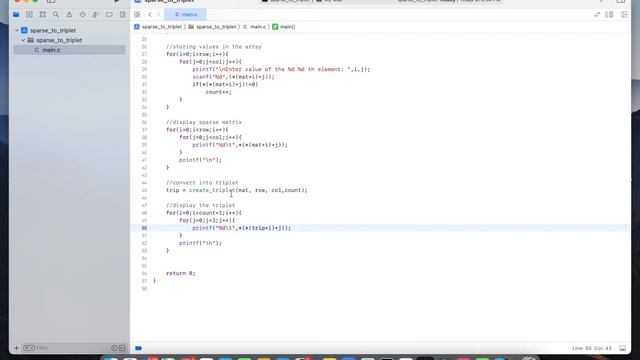Open main() function in jump bar
Screen dimensions: 640x360
(x=284, y=27)
